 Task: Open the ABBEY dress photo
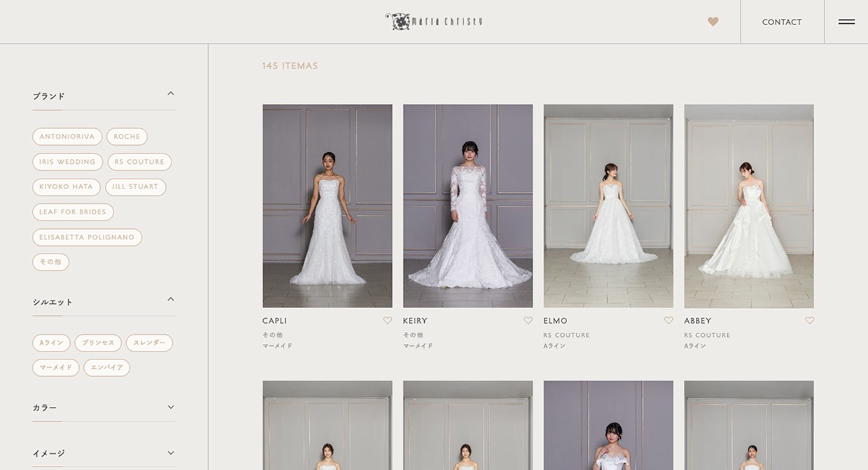(749, 206)
